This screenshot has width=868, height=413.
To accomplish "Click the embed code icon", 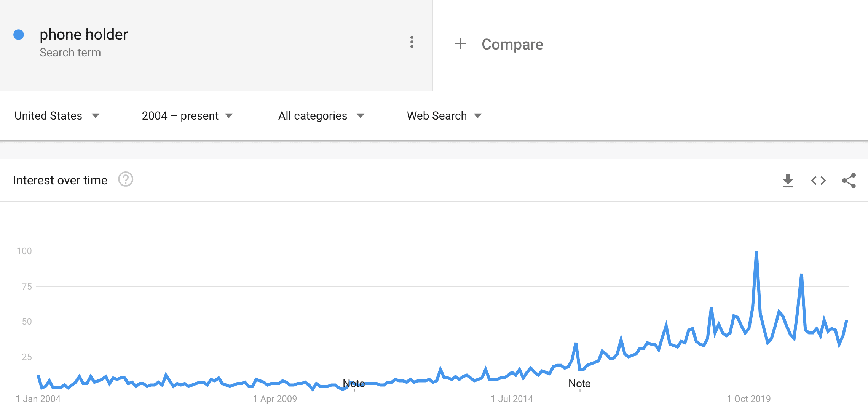I will (818, 181).
